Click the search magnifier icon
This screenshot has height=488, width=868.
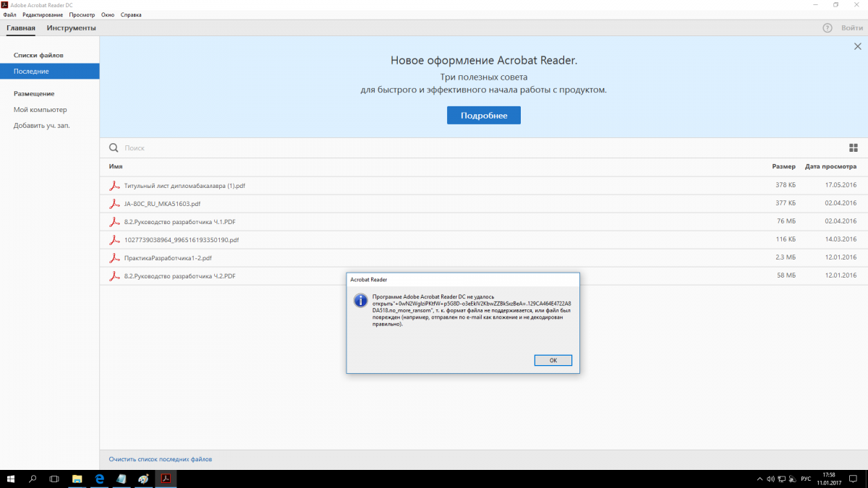click(114, 147)
